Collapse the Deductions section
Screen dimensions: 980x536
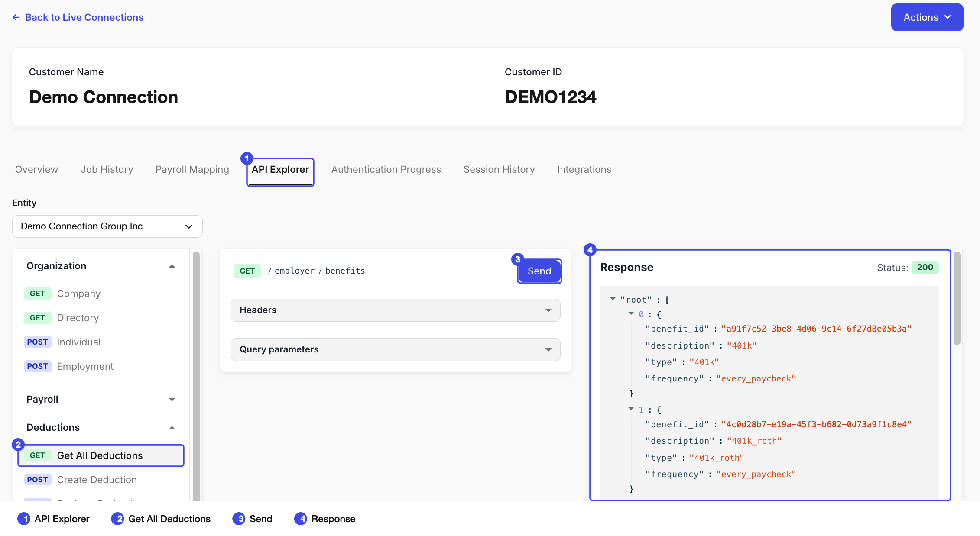[172, 428]
